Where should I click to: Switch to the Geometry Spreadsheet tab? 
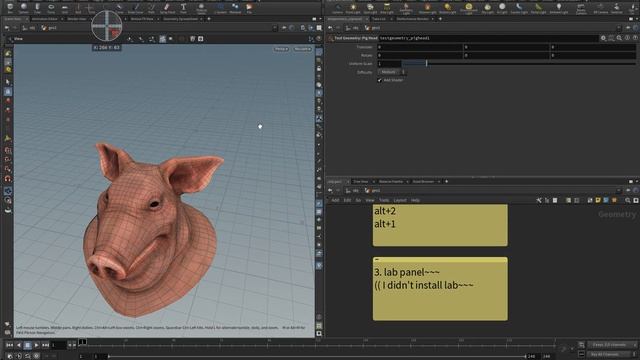pos(180,19)
